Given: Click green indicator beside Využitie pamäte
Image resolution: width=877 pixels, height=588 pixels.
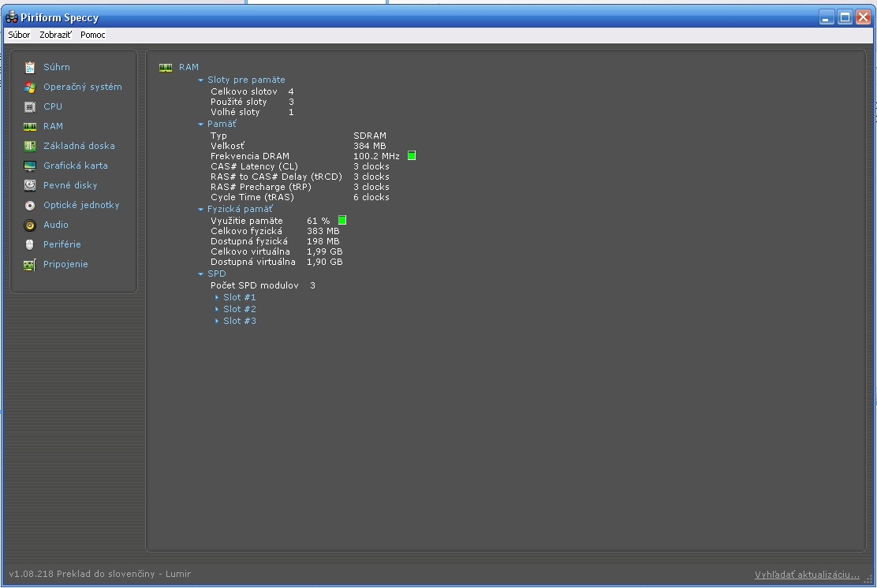Looking at the screenshot, I should 342,220.
